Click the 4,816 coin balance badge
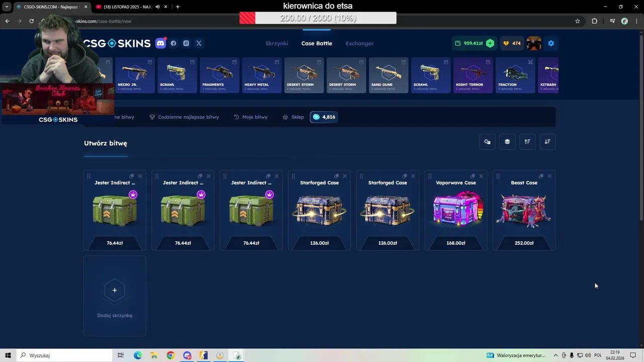The height and width of the screenshot is (362, 644). 324,117
